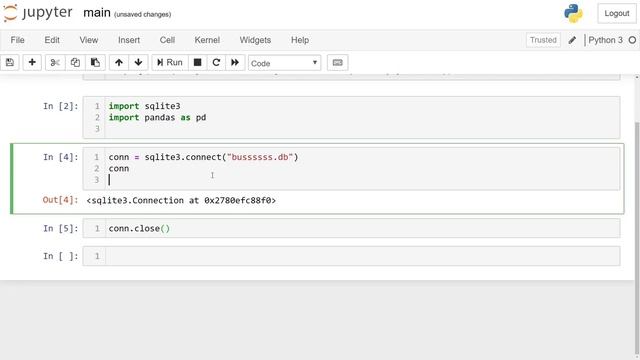Click into the conn.close() cell
This screenshot has height=360, width=640.
point(351,228)
